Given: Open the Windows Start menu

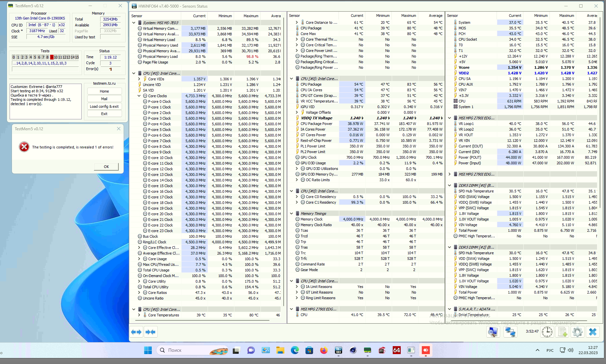Looking at the screenshot, I should point(148,350).
